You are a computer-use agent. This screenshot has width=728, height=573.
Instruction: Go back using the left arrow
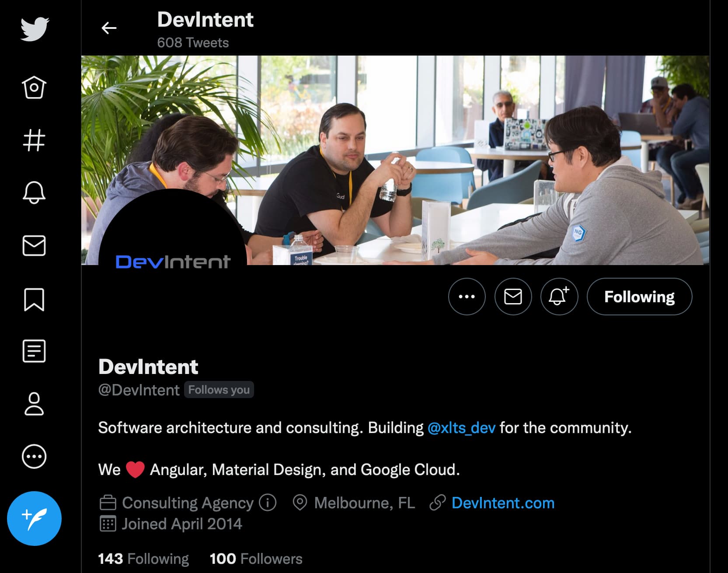[109, 28]
